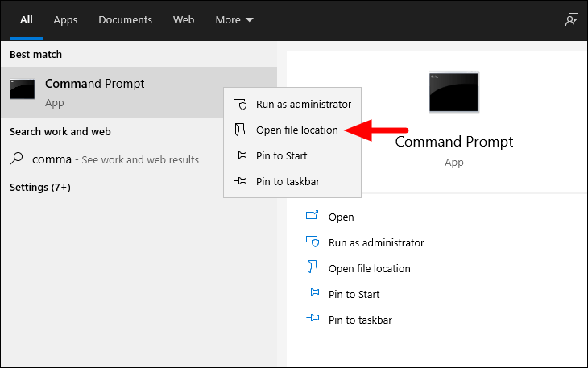Expand the Settings (7+) results group

coord(40,187)
